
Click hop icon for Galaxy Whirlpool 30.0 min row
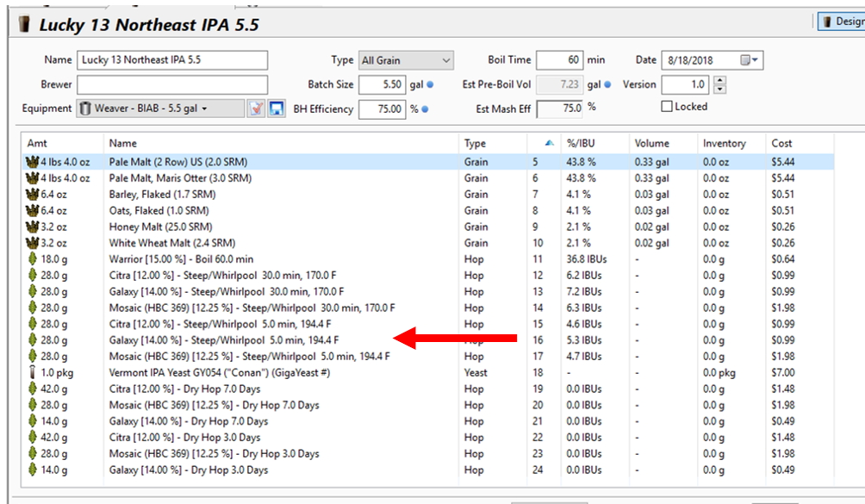[x=33, y=291]
